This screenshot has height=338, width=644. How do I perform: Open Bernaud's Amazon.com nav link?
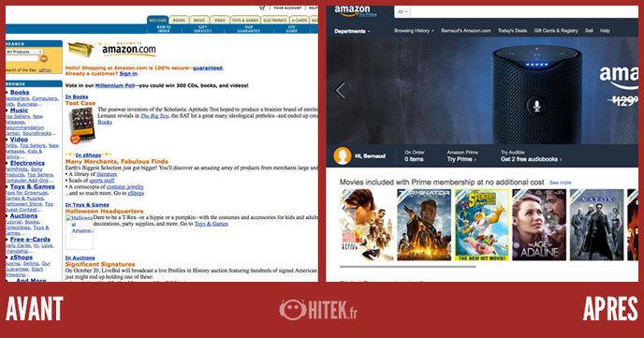point(466,31)
